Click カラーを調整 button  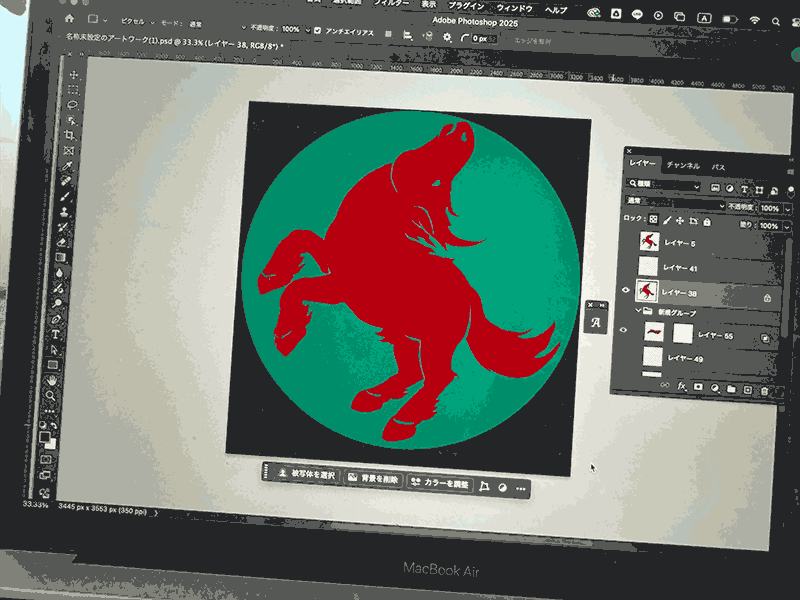440,483
